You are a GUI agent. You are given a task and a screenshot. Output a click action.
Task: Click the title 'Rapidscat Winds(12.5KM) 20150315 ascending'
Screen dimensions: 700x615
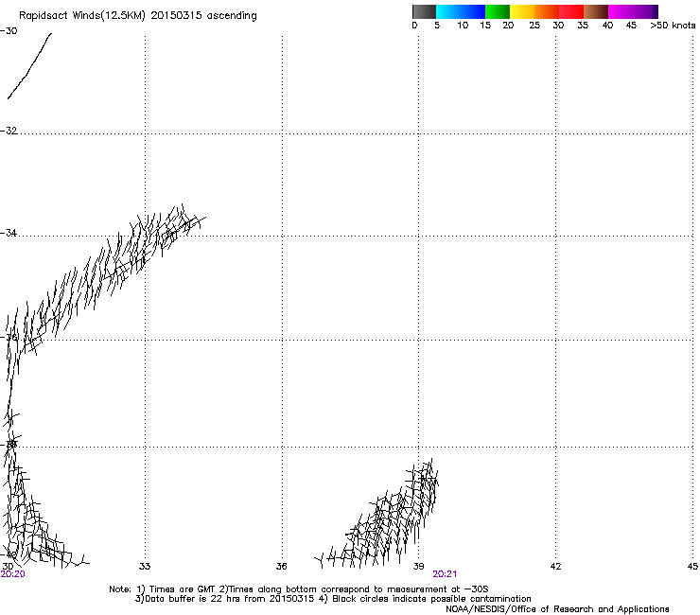[x=138, y=16]
